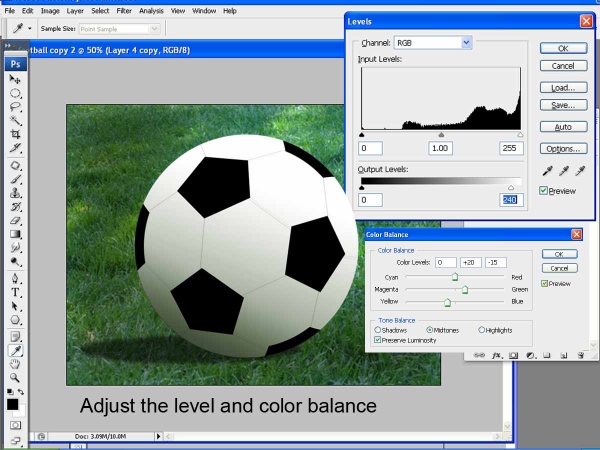Click the Load... button

coord(563,88)
